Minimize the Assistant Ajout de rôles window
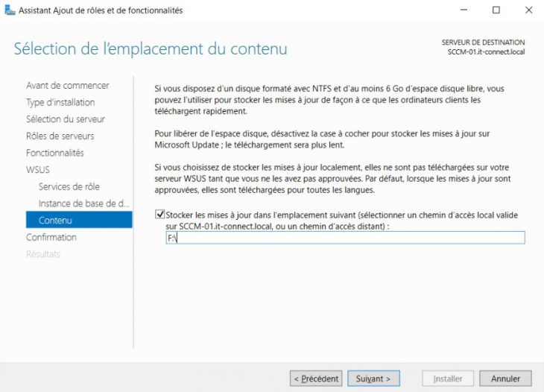Viewport: 544px width, 392px height. click(464, 10)
